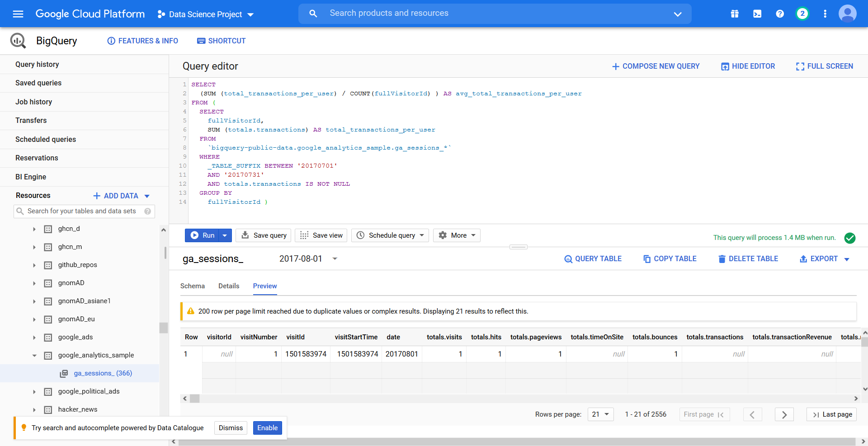The height and width of the screenshot is (446, 868).
Task: Open the help question mark icon
Action: click(x=780, y=14)
